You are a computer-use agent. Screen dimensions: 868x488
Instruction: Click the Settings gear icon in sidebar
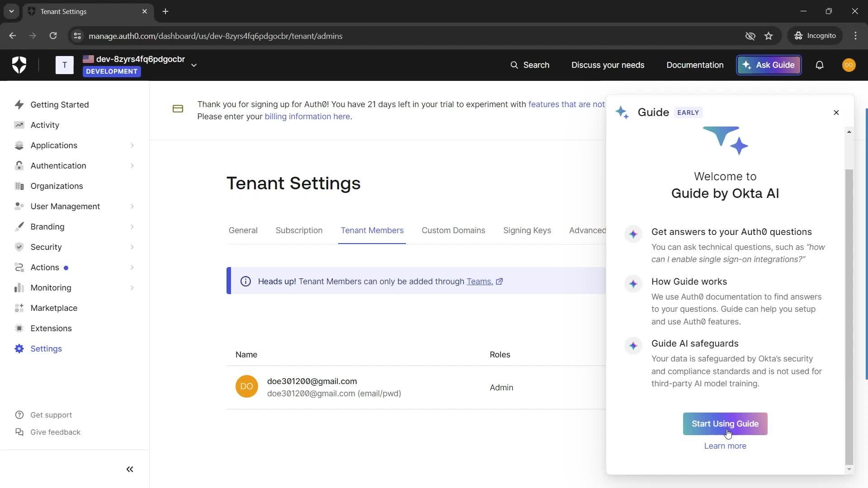[19, 349]
